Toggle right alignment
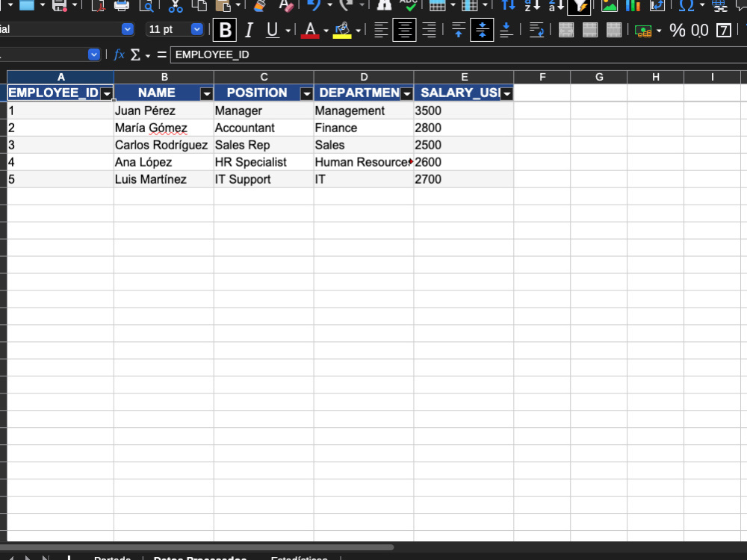Image resolution: width=747 pixels, height=560 pixels. pyautogui.click(x=430, y=30)
